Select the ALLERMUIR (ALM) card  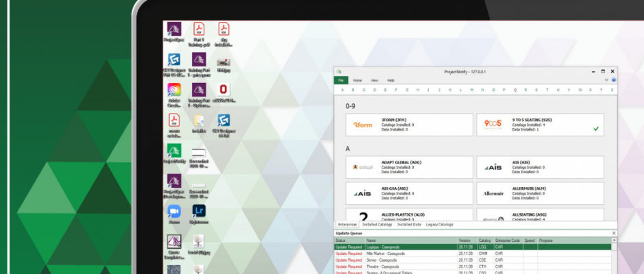[x=540, y=193]
